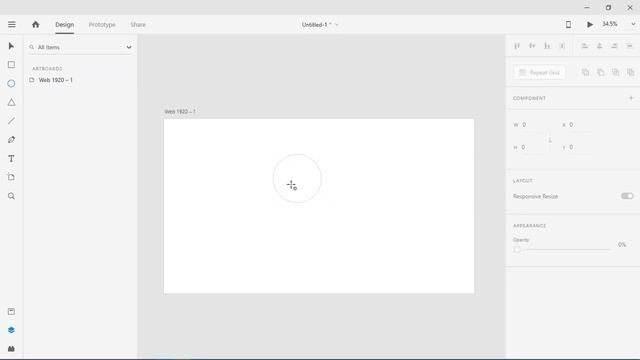Select the Pen tool

coord(11,140)
